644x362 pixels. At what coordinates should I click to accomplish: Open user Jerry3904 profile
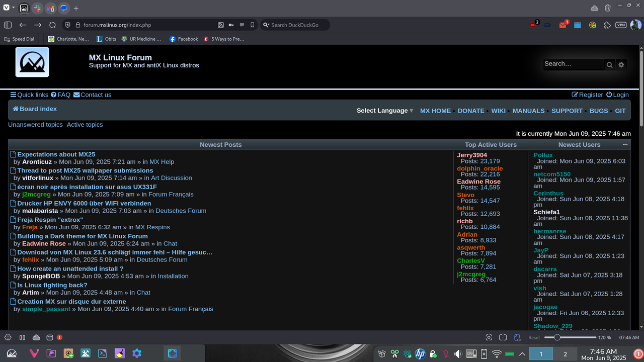[472, 155]
